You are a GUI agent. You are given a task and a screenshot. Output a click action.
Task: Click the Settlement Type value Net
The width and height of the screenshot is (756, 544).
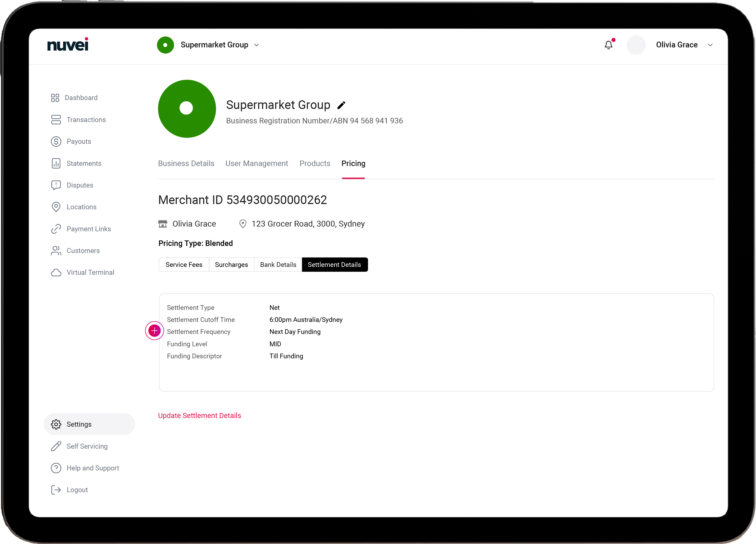(275, 307)
